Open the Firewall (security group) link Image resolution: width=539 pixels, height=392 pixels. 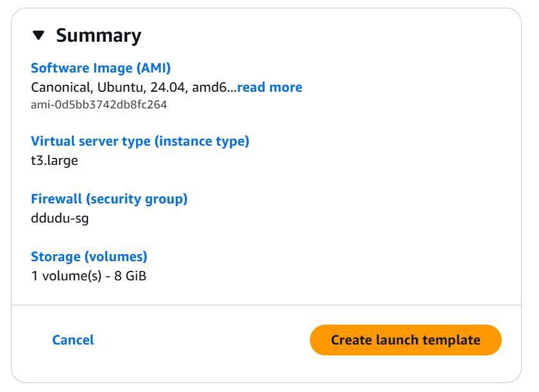click(x=109, y=199)
